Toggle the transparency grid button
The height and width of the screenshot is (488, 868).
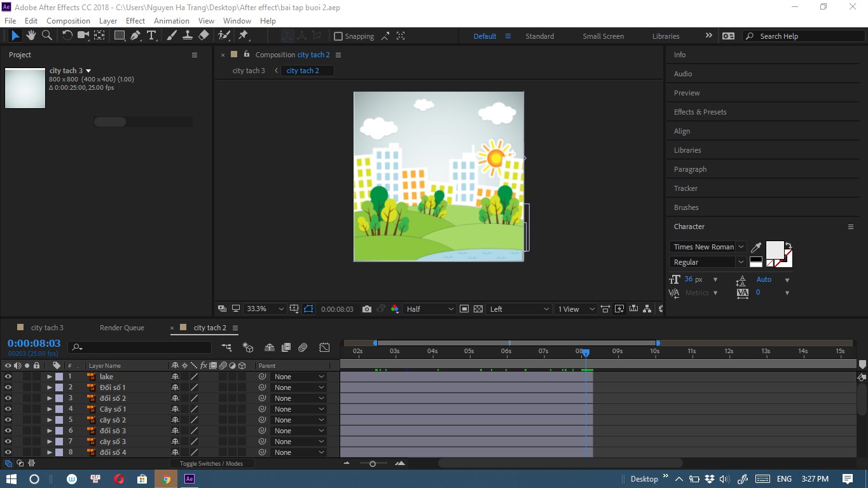tap(478, 309)
